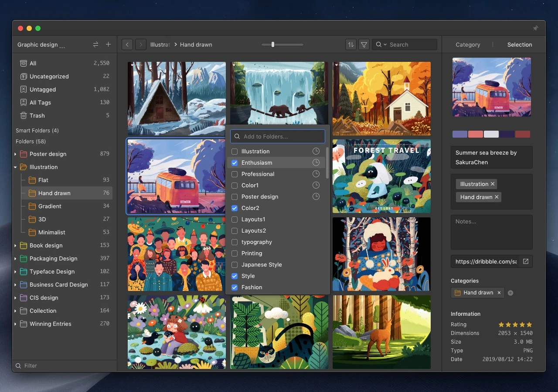Viewport: 558px width, 392px height.
Task: Click the Add to Folders search field
Action: click(278, 136)
